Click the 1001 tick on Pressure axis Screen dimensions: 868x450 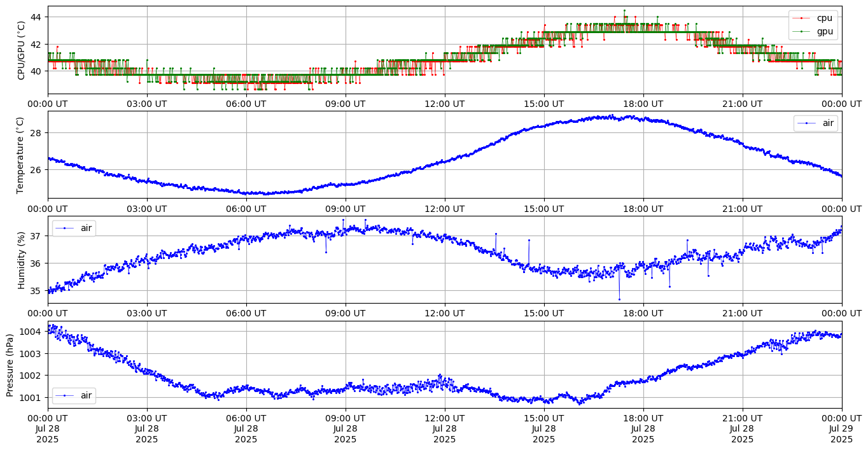pos(32,398)
